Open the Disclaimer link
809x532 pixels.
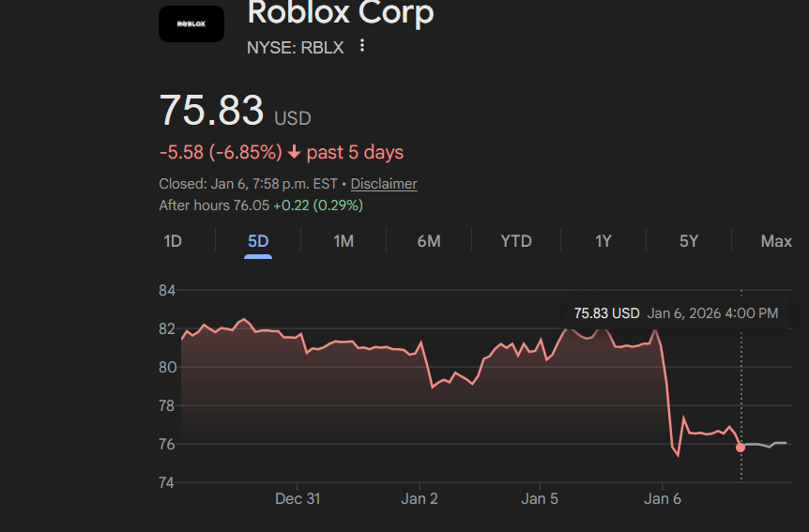[x=384, y=184]
